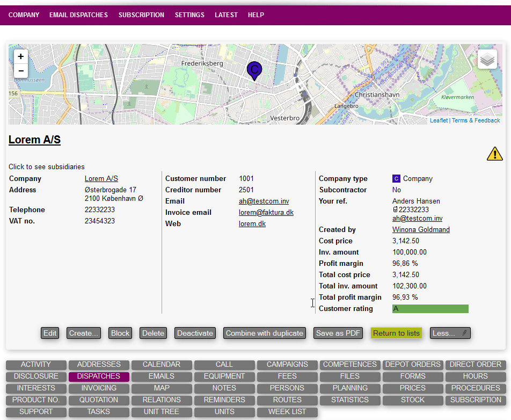The height and width of the screenshot is (420, 511).
Task: Zoom out on the map
Action: (x=21, y=70)
